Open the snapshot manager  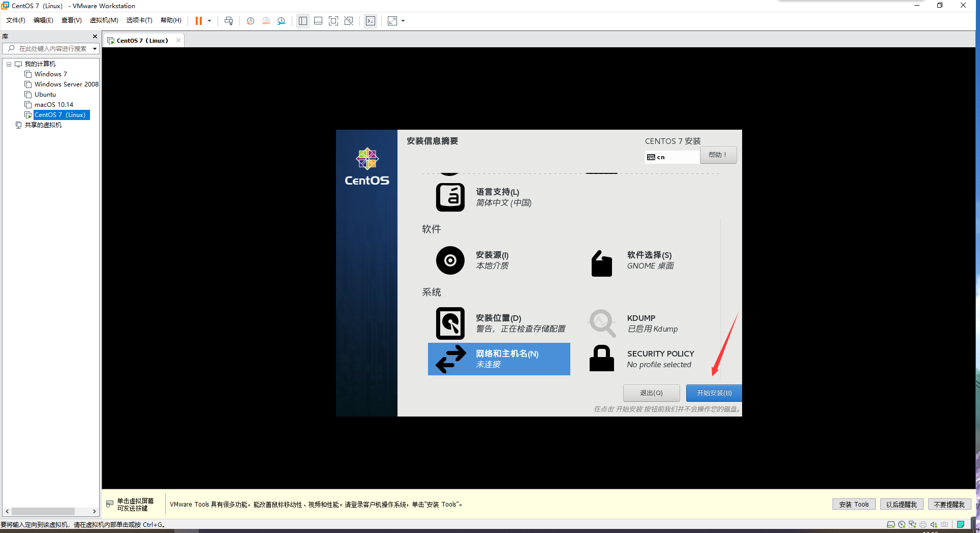[281, 21]
